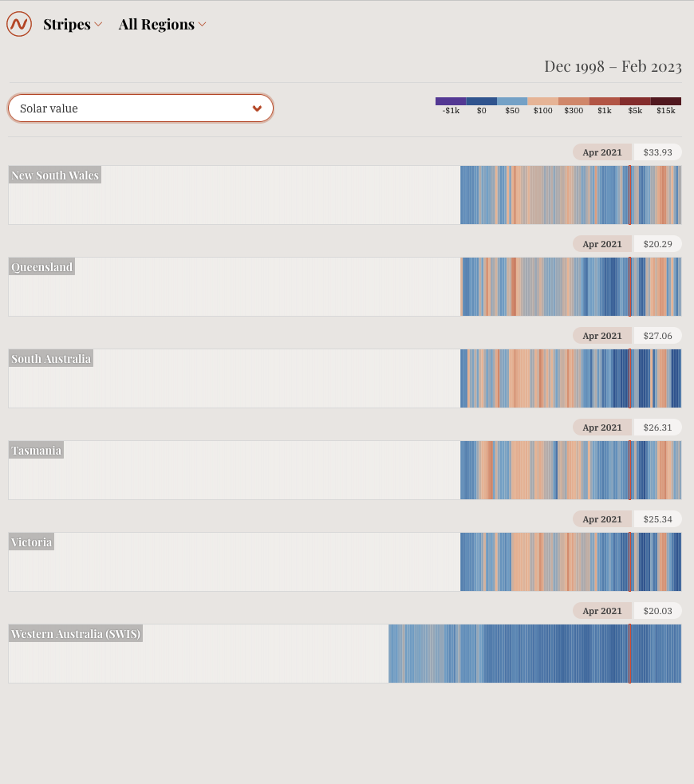This screenshot has height=784, width=694.
Task: Click the Dec 1998 – Feb 2023 date range text
Action: pos(613,67)
